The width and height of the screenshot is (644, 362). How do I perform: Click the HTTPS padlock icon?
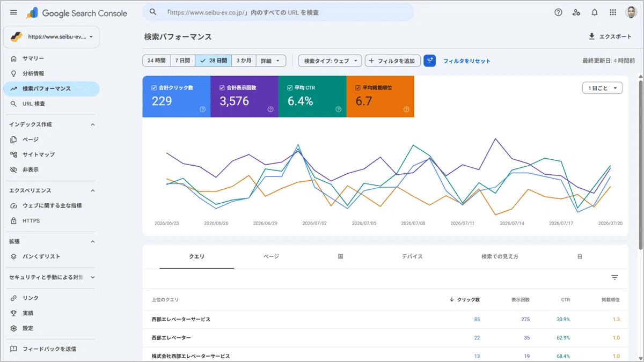13,220
